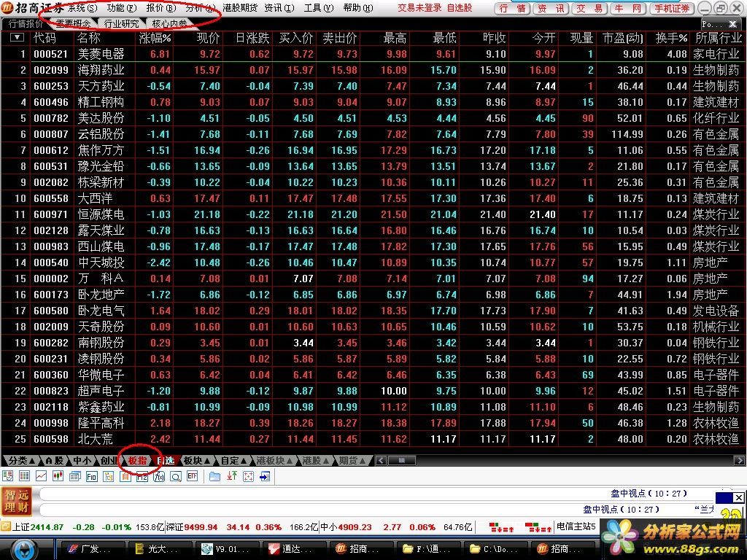
Task: Sort by the 换手% column header
Action: (x=671, y=38)
